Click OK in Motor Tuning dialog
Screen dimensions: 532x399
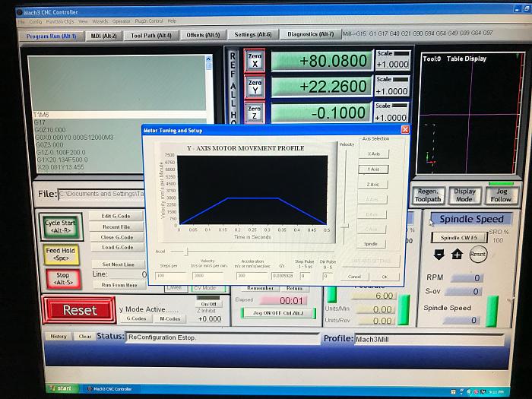tap(385, 277)
